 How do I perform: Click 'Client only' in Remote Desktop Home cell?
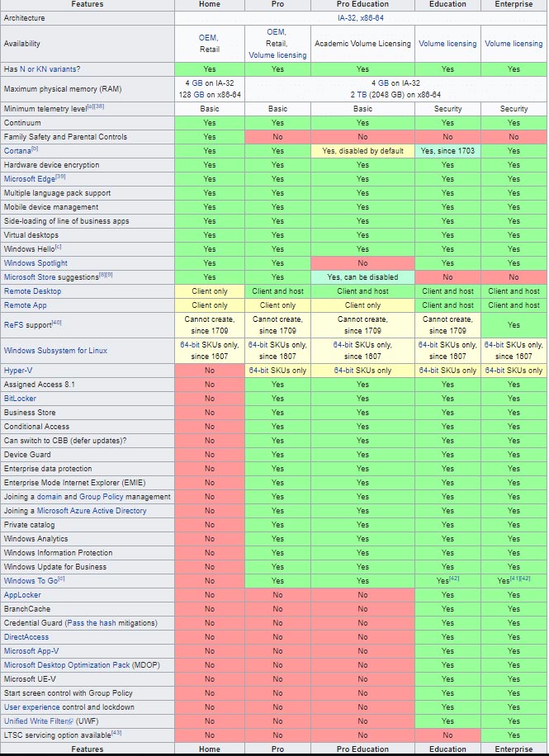point(210,291)
